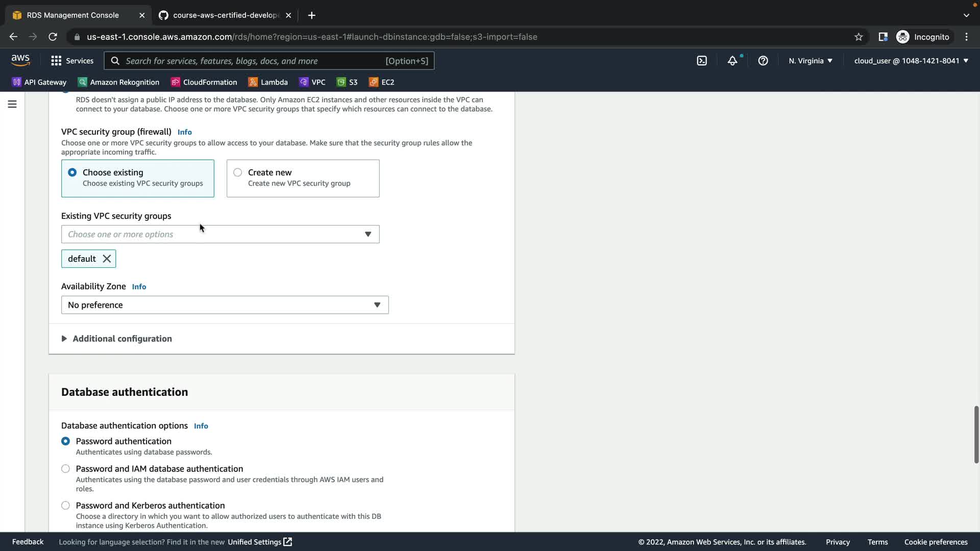Open the AWS CloudShell icon
Image resolution: width=980 pixels, height=551 pixels.
pos(702,61)
